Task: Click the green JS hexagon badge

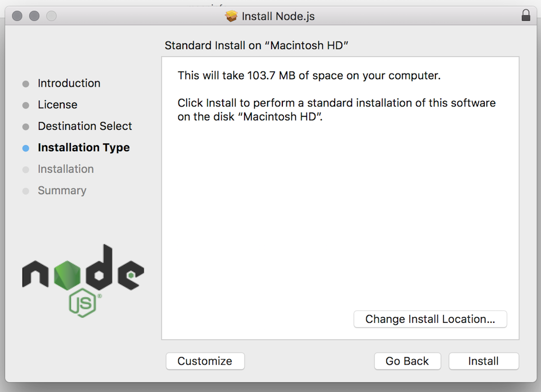Action: [83, 304]
